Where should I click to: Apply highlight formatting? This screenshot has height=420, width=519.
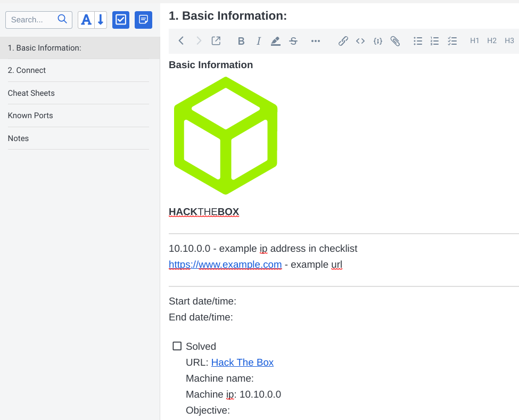tap(275, 41)
